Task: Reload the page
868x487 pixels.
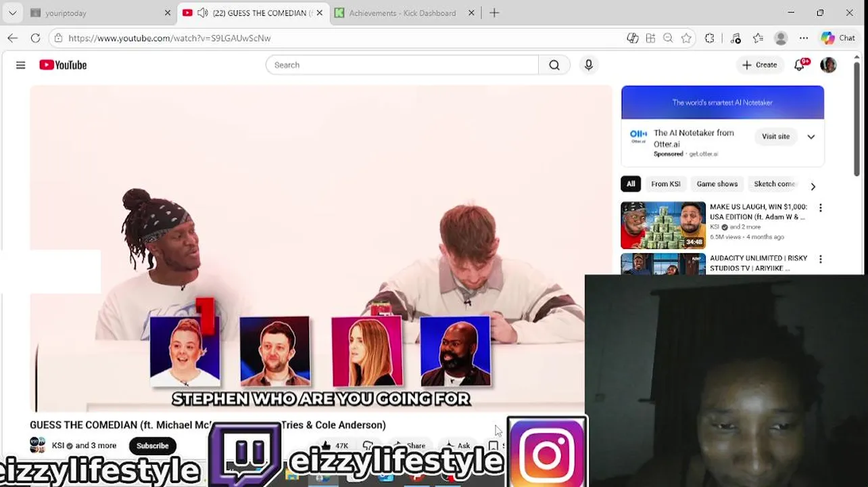Action: [35, 38]
